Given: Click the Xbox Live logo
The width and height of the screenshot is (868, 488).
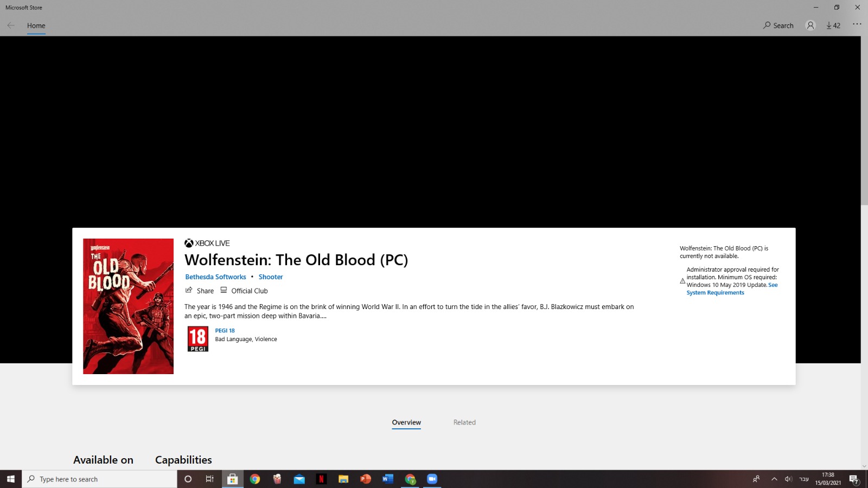Looking at the screenshot, I should click(x=207, y=243).
